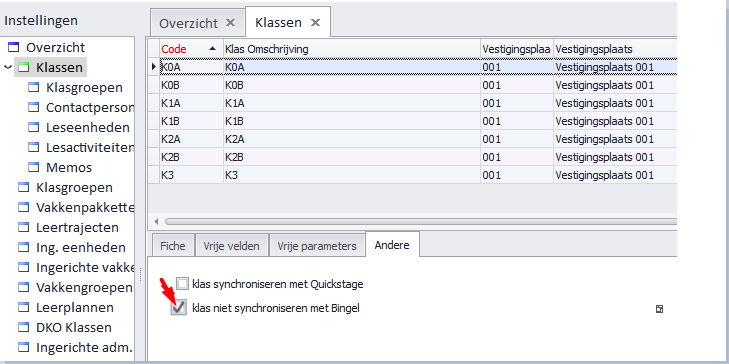Select the K0B code cell
Image resolution: width=729 pixels, height=364 pixels.
pos(191,85)
